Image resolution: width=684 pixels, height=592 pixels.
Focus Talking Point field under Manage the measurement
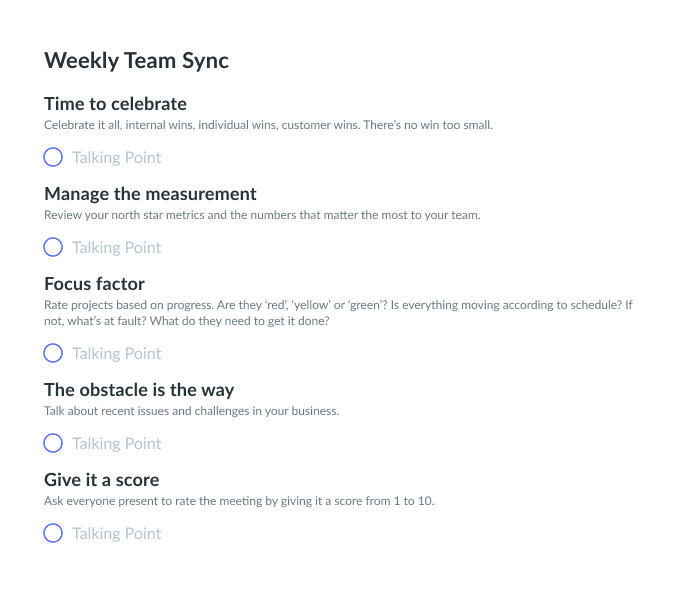[x=116, y=247]
